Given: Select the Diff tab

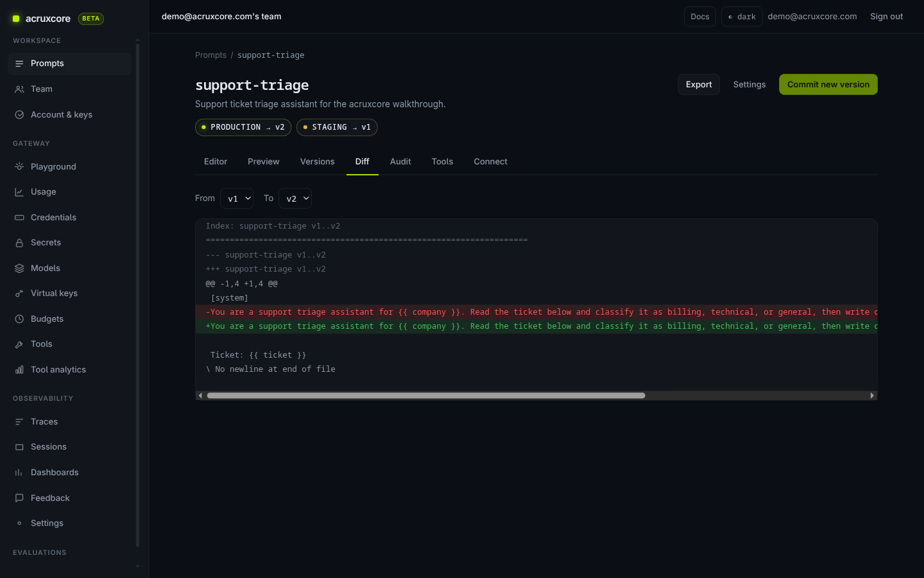Looking at the screenshot, I should pyautogui.click(x=363, y=162).
